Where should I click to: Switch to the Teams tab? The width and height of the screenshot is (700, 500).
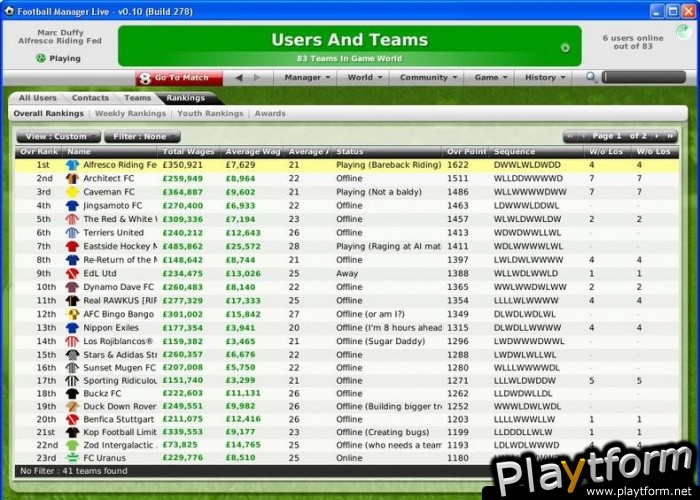(138, 98)
